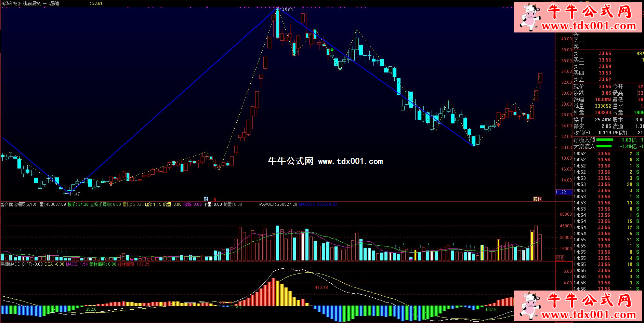The image size is (644, 323).
Task: Click the X10 volume scale indicator
Action: (560, 258)
